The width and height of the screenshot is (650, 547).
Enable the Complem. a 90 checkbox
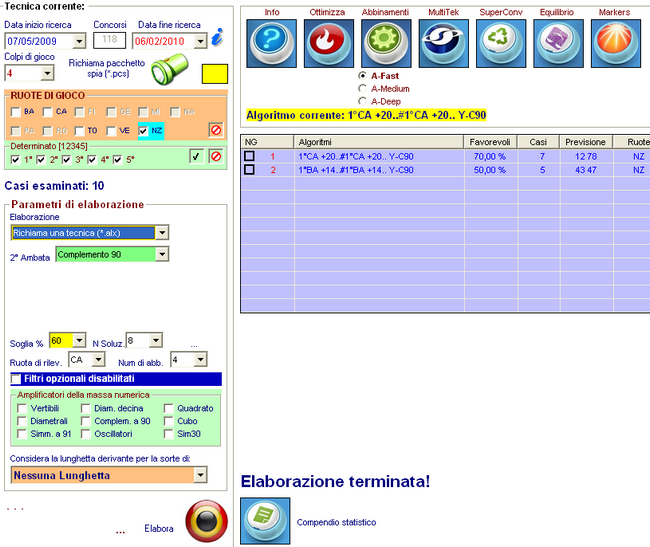[85, 421]
